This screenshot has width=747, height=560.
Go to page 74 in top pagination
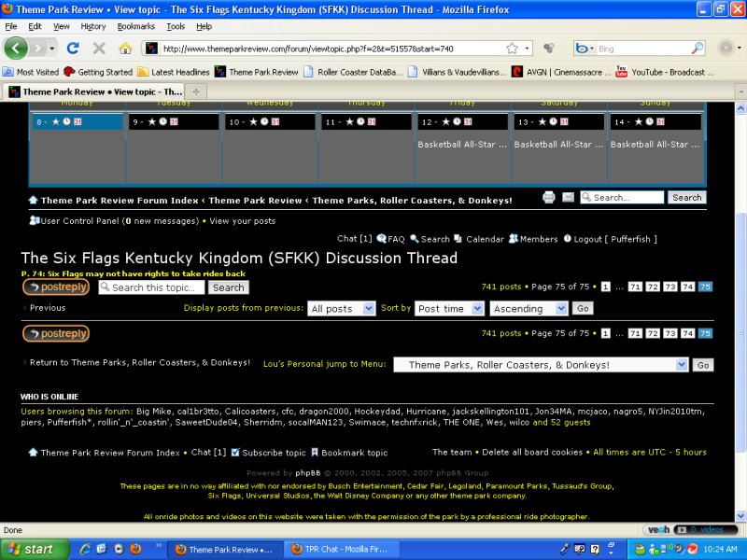tap(687, 287)
